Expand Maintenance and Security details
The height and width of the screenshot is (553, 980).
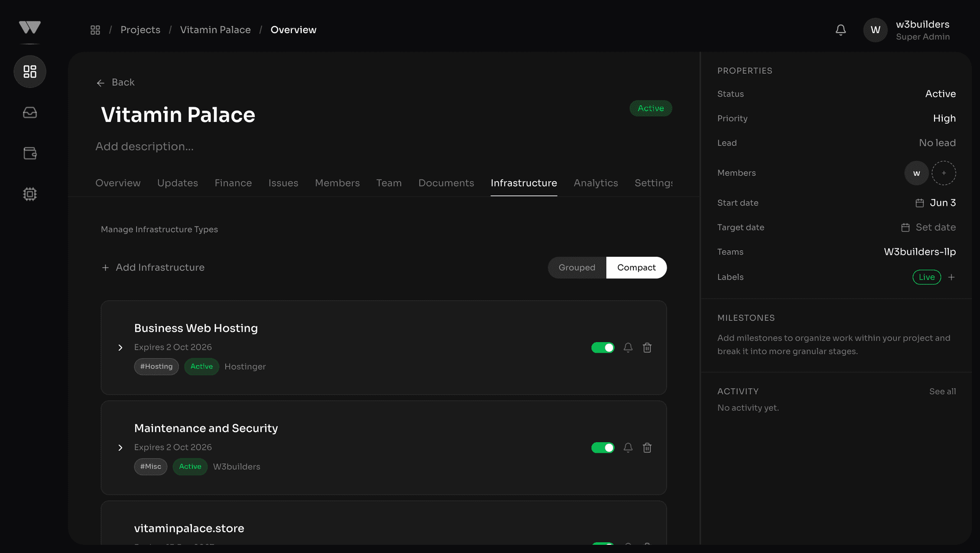120,448
